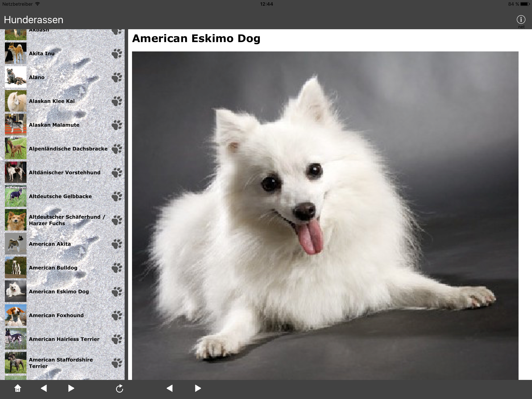Click the large American Eskimo Dog photo
The image size is (532, 399).
[x=325, y=215]
